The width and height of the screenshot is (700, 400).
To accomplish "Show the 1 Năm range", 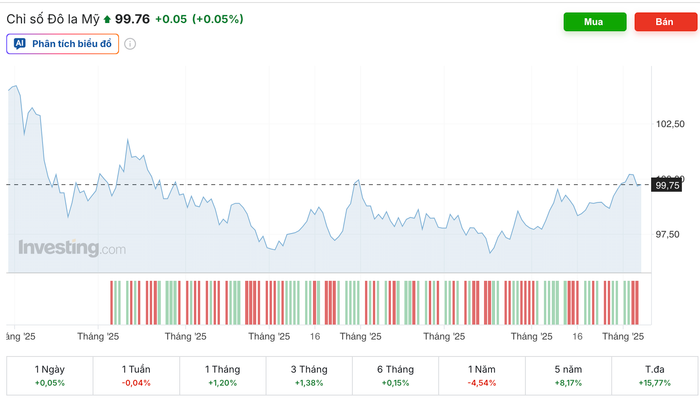I will point(482,376).
